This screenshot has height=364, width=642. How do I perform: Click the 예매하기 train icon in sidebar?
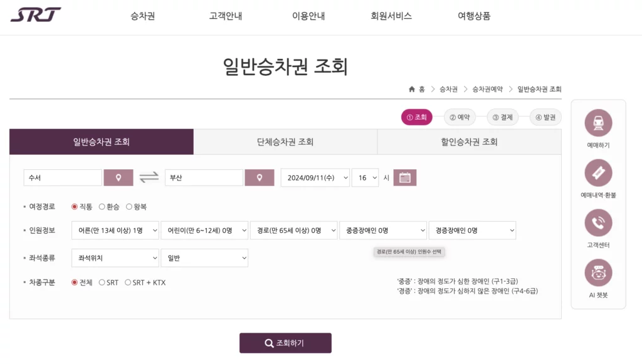pyautogui.click(x=597, y=123)
